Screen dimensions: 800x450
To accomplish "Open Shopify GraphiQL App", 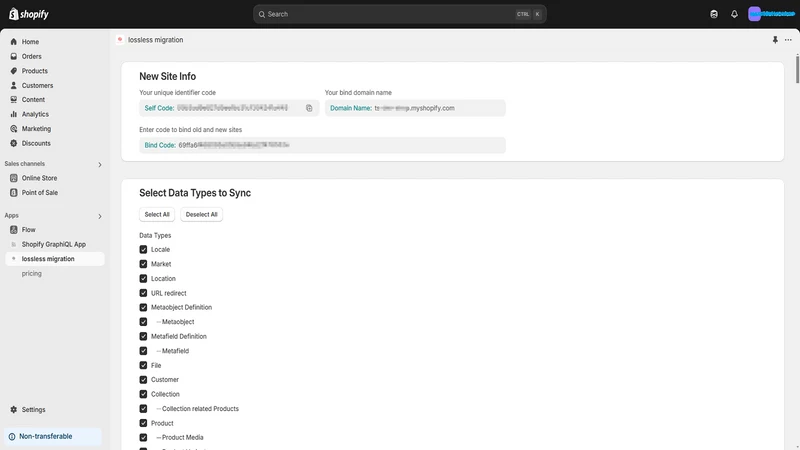I will coord(55,244).
